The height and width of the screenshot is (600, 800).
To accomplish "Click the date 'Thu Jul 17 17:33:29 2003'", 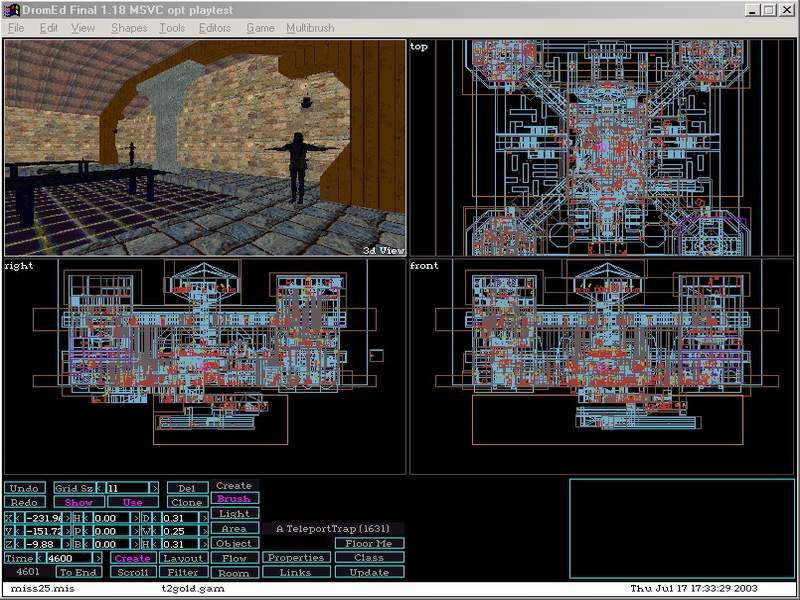I will pos(694,588).
